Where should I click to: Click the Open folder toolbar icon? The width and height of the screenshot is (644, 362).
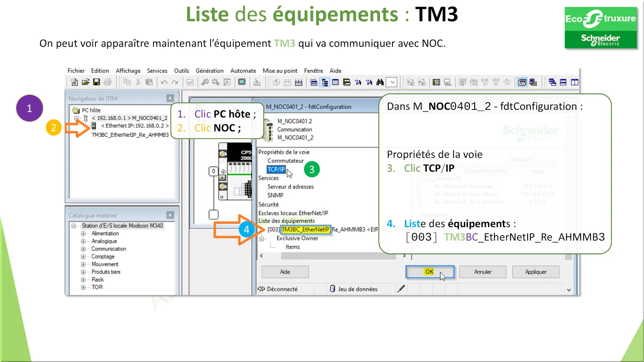point(86,82)
